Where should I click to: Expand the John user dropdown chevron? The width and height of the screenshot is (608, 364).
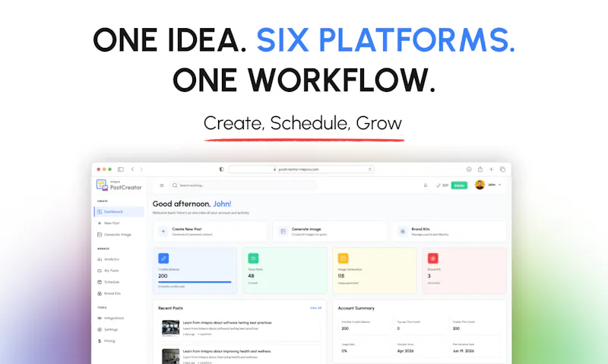pos(499,185)
